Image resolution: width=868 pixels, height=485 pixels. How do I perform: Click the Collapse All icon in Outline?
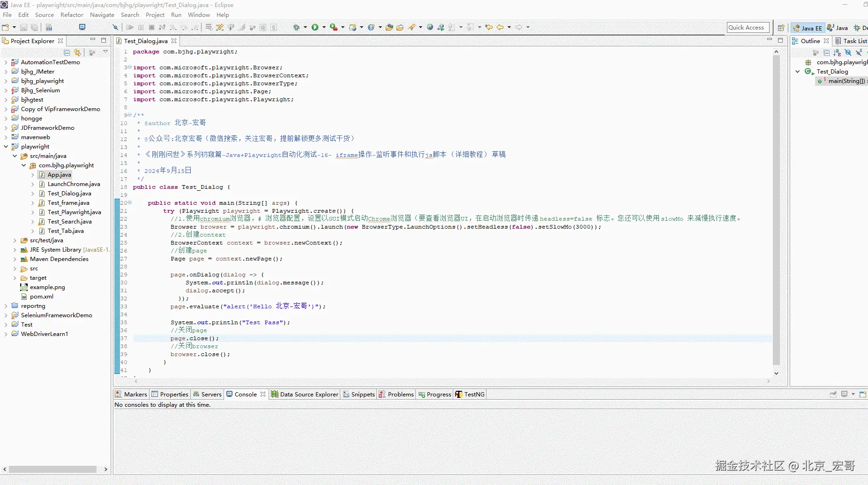click(826, 52)
